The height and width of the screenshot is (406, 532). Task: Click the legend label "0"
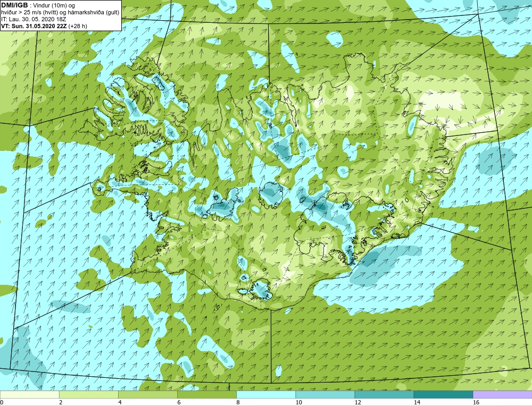click(2, 402)
